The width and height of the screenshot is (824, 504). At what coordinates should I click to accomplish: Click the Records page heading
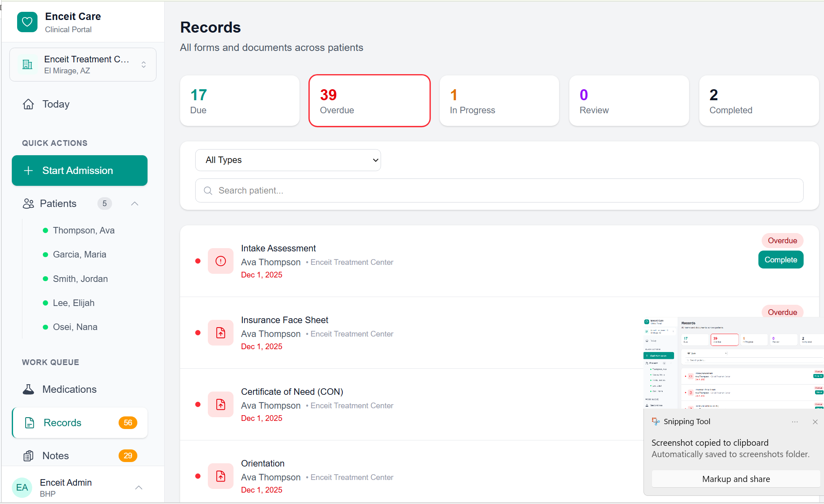[x=210, y=27]
